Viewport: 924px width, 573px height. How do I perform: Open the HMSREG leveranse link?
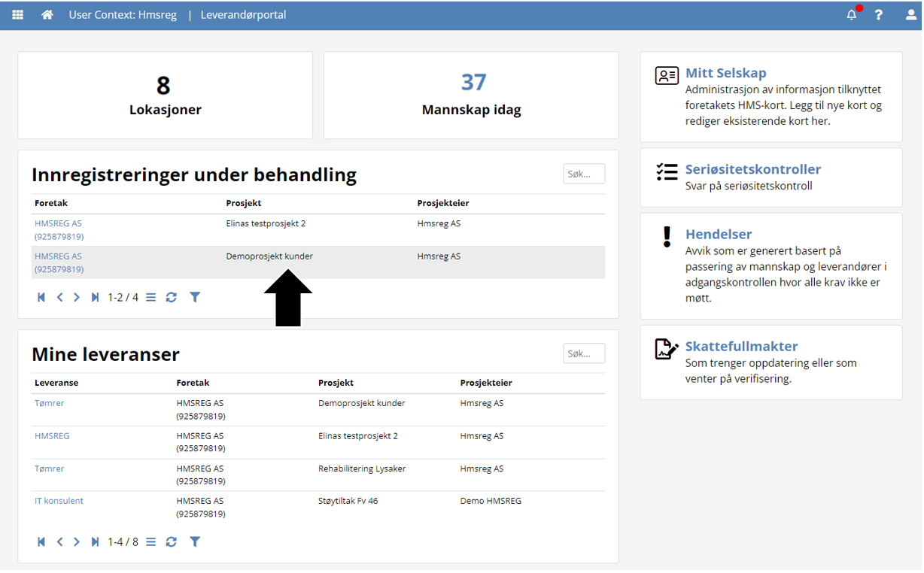coord(51,435)
